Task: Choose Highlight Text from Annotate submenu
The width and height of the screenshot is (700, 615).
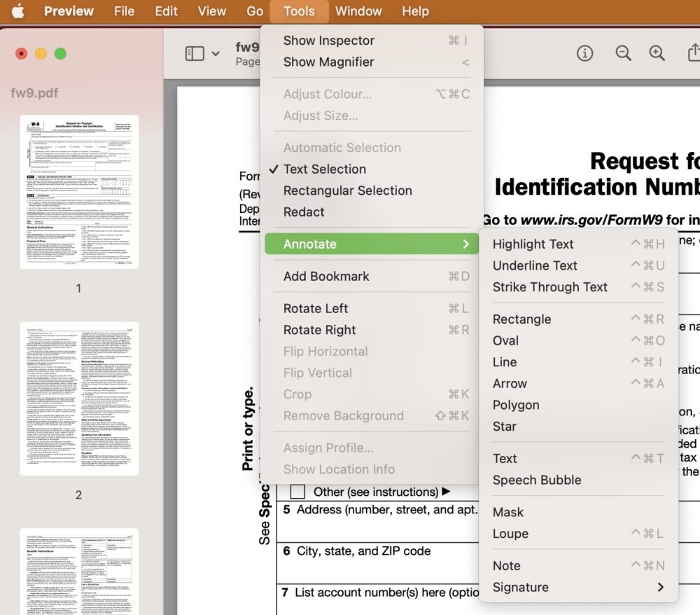Action: click(x=533, y=244)
